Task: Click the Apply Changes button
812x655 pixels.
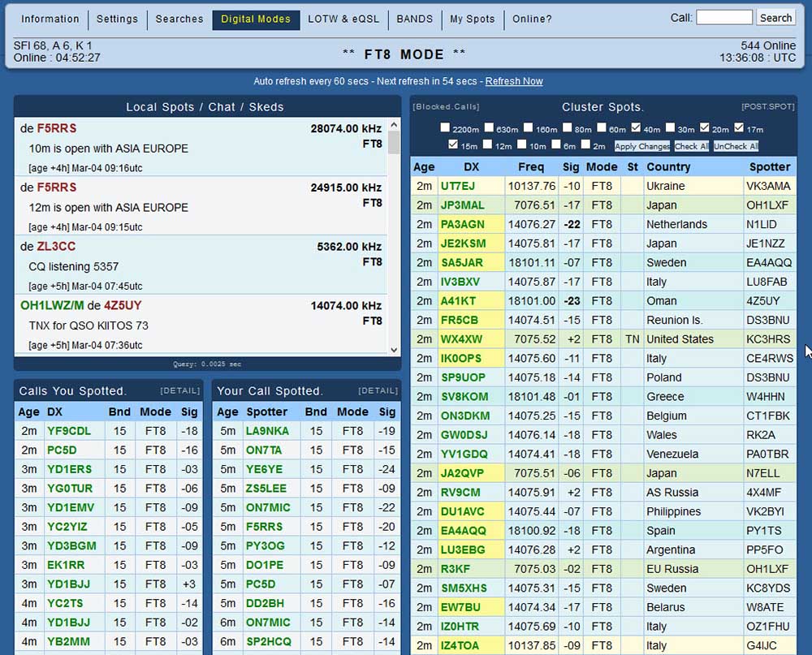Action: [x=642, y=147]
